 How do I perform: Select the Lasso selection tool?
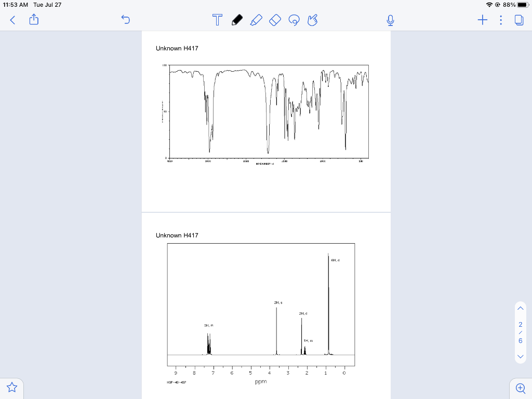[294, 20]
